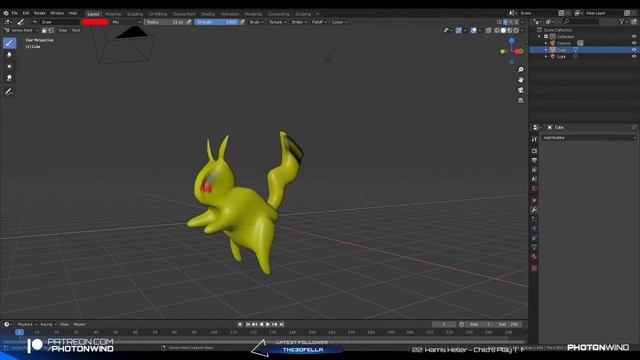
Task: Hide the Camera in the outliner
Action: click(x=634, y=43)
